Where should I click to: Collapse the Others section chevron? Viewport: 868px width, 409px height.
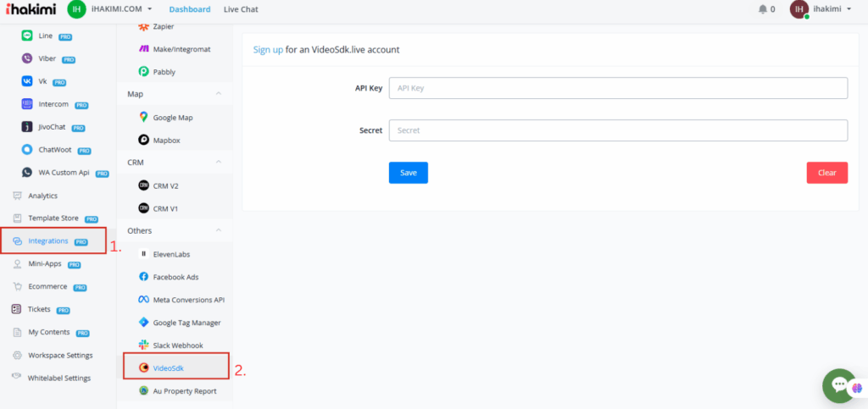pyautogui.click(x=219, y=230)
